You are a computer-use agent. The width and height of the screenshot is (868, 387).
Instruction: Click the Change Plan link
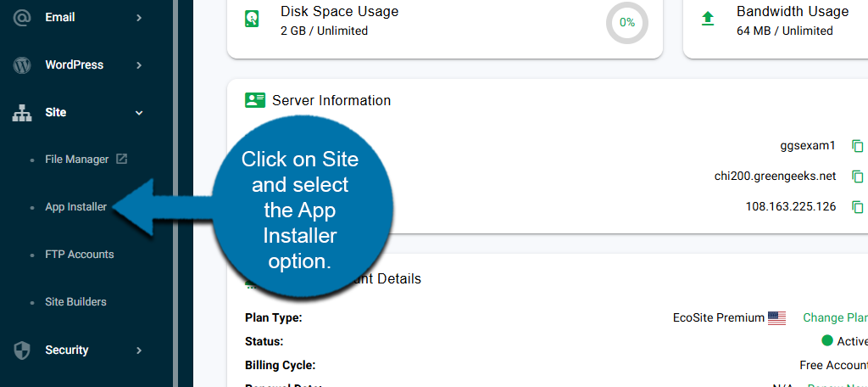[x=835, y=317]
